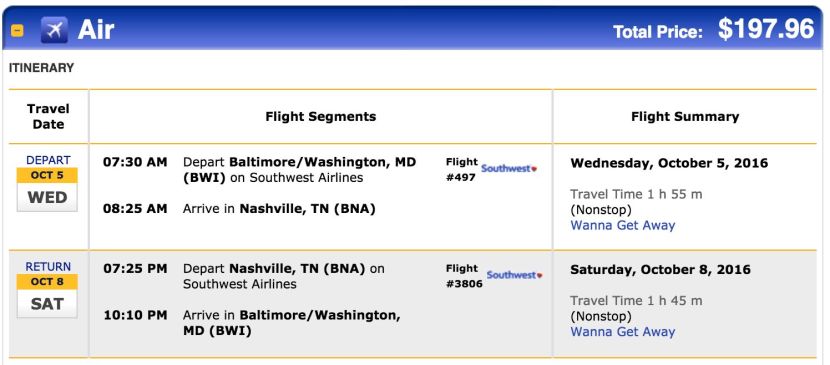Click the Flight Summary column header
830x365 pixels.
click(685, 116)
